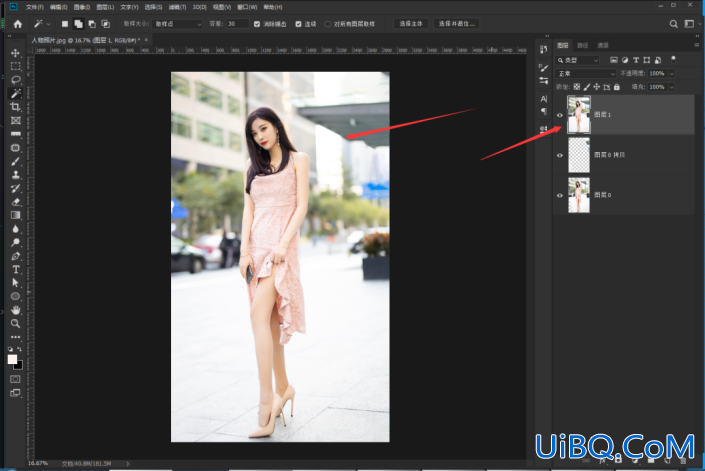The height and width of the screenshot is (471, 705).
Task: Open the 图像(I) menu
Action: (x=82, y=7)
